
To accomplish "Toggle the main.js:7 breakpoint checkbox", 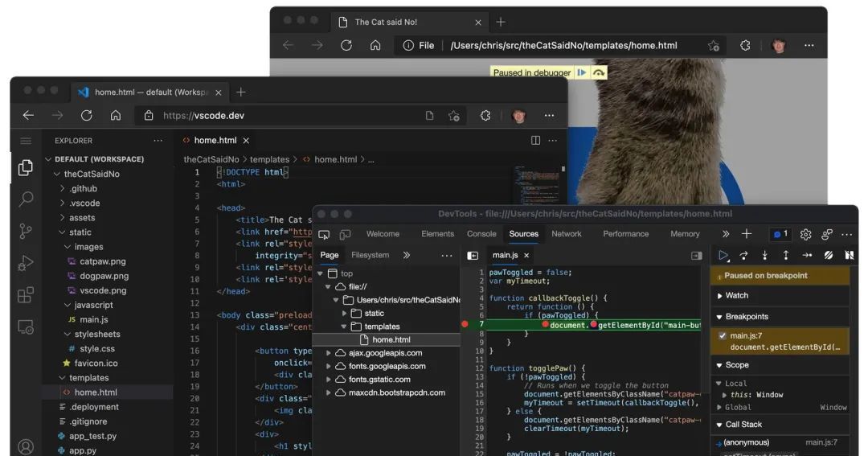I will 723,335.
